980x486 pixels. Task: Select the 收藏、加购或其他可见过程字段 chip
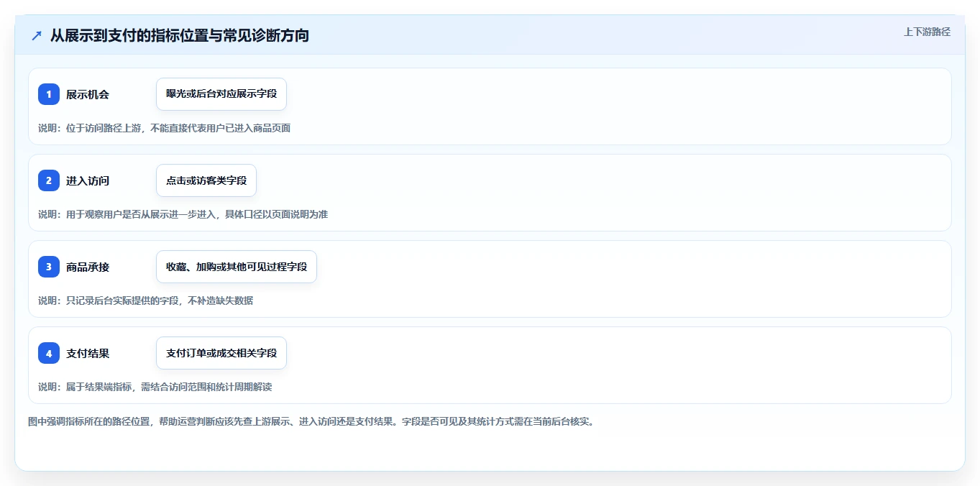(237, 267)
